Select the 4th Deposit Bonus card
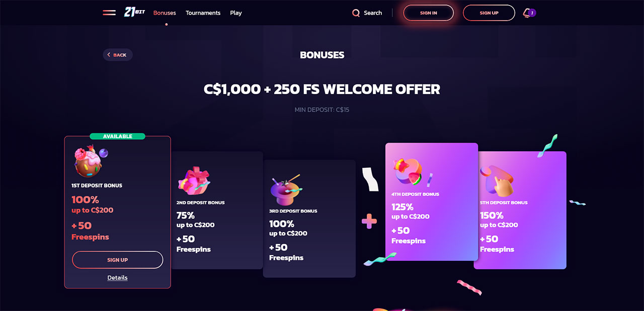Viewport: 644px width, 311px height. point(432,202)
